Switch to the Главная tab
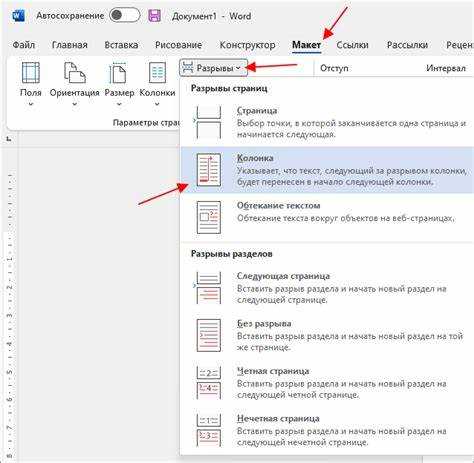474x463 pixels. [x=70, y=45]
